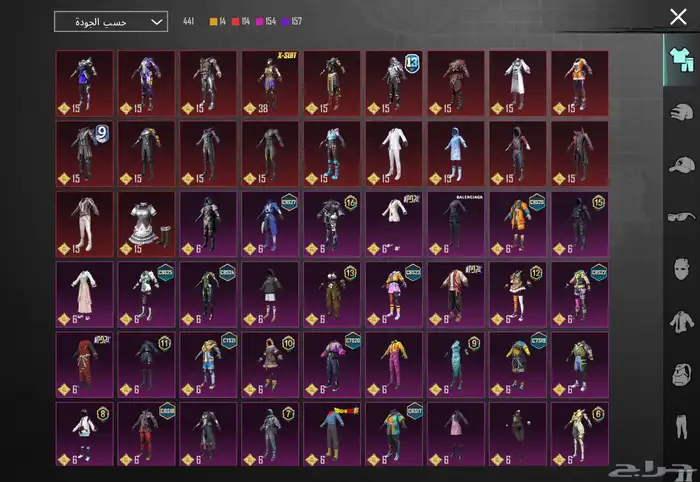Open the face mask category
The width and height of the screenshot is (700, 482).
(x=679, y=270)
